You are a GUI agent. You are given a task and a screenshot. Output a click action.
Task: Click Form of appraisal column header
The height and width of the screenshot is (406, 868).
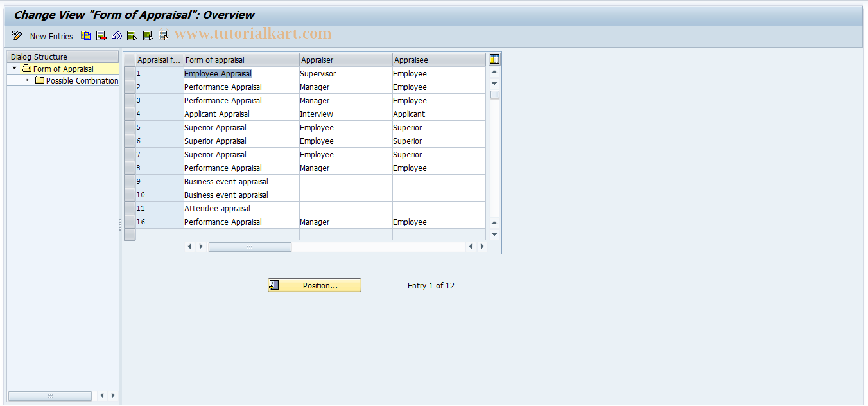pos(241,60)
